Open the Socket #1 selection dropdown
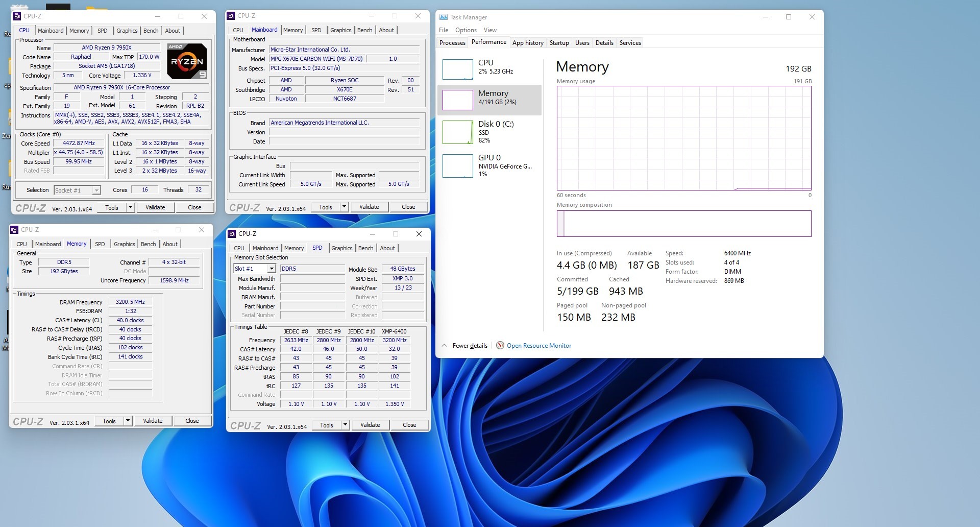 (96, 190)
